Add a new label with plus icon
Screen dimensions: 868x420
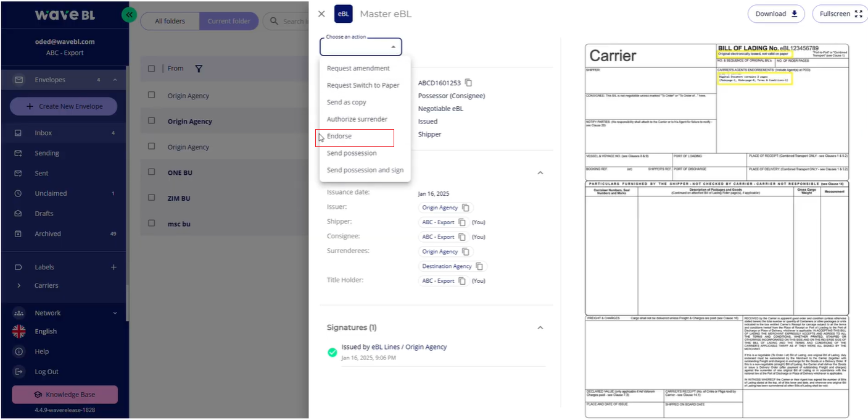pos(114,267)
